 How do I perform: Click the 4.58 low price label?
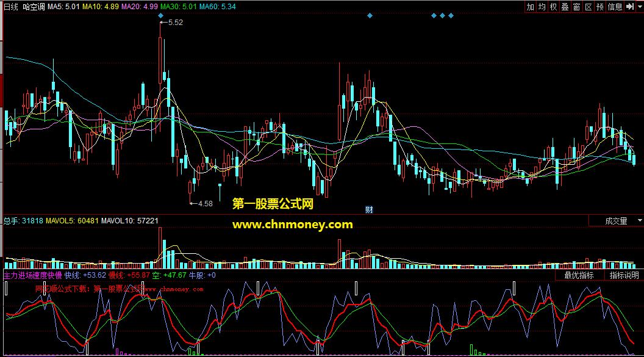205,204
